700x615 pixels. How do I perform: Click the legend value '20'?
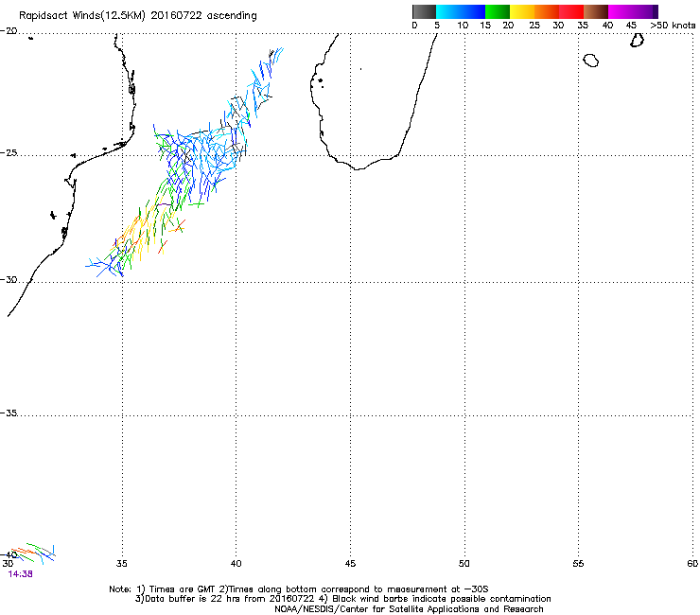tap(509, 26)
